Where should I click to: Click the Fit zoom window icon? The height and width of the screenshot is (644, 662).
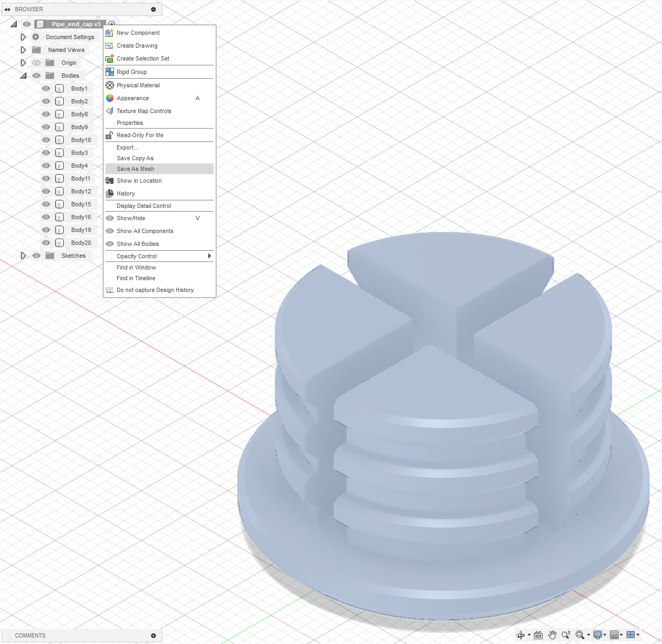click(580, 635)
